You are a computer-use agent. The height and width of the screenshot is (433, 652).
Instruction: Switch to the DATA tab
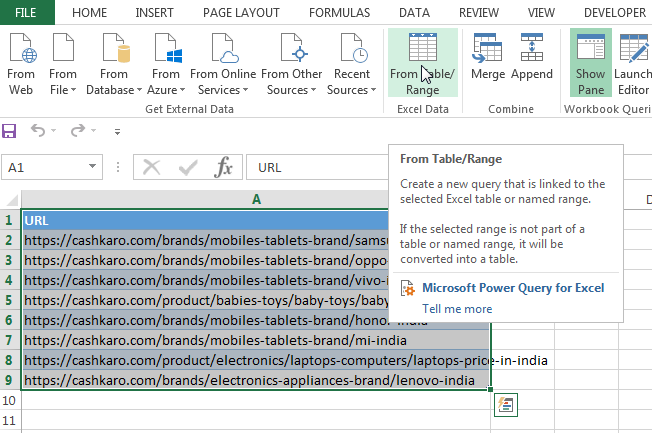tap(414, 12)
